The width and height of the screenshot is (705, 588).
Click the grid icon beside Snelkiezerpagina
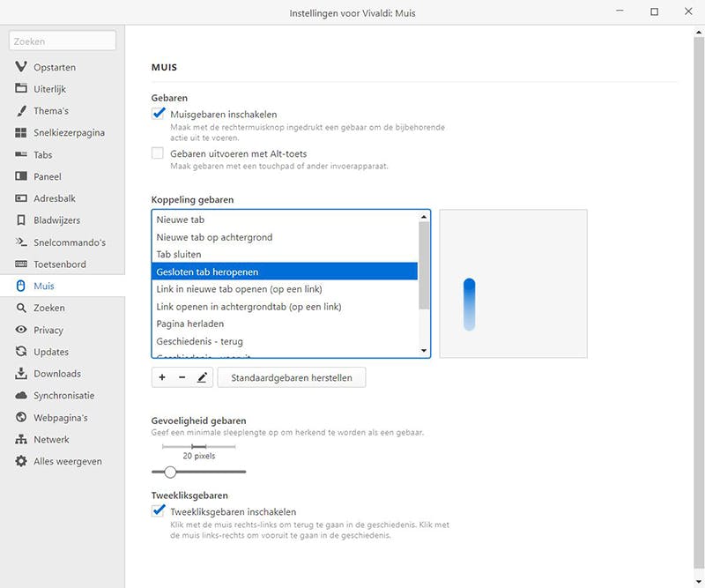tap(20, 132)
